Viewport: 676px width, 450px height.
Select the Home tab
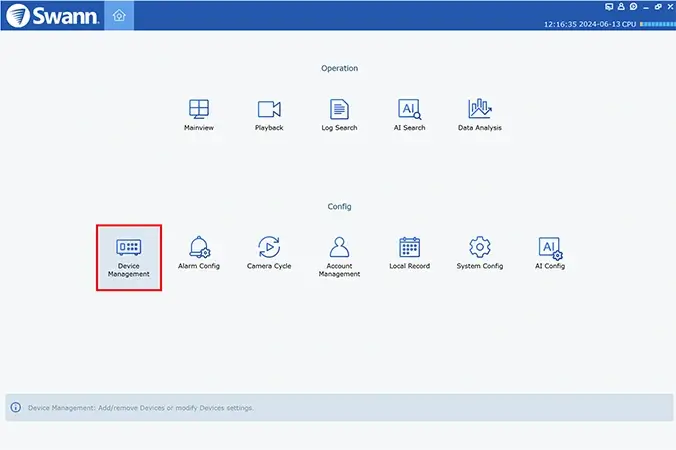(119, 15)
